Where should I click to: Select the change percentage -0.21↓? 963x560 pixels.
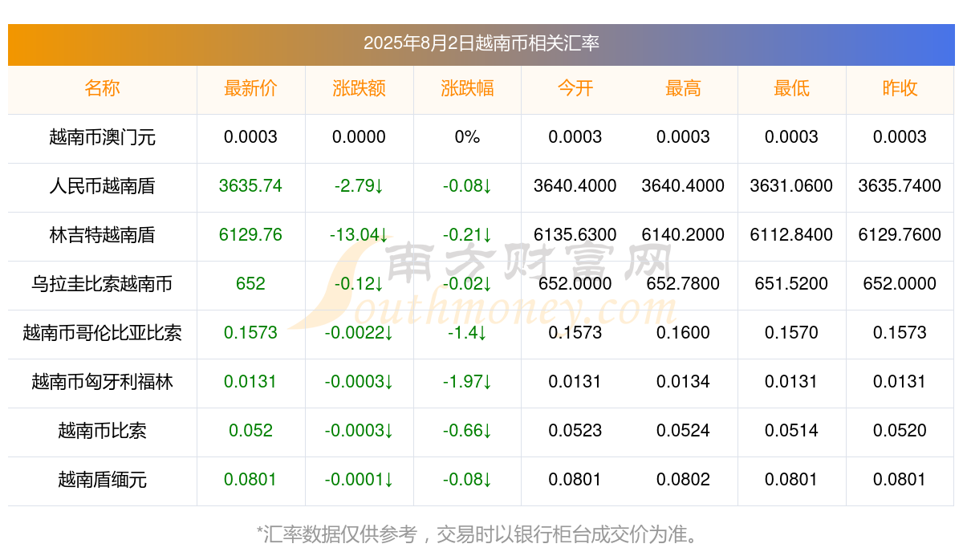[x=467, y=235]
